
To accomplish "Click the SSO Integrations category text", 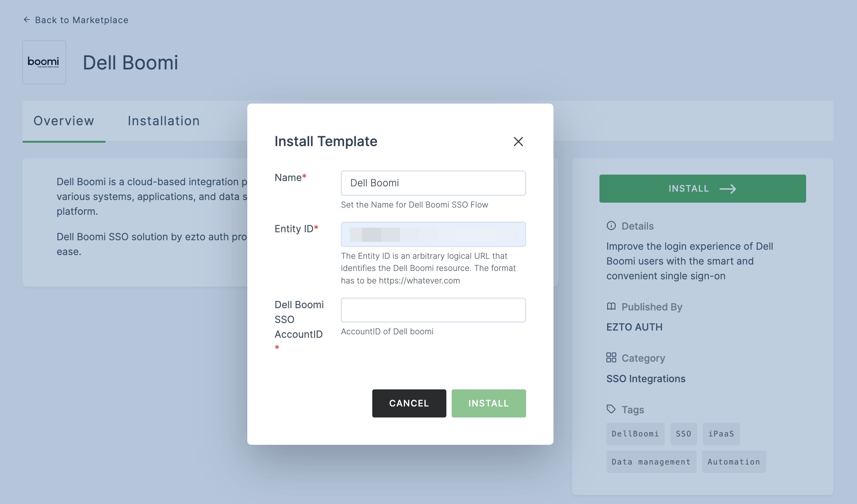I will point(646,379).
